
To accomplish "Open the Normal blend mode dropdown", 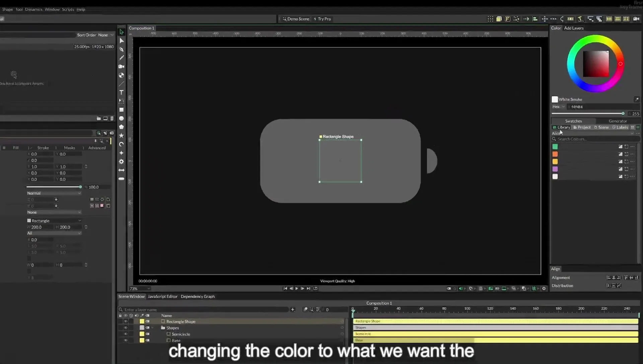I will [54, 193].
